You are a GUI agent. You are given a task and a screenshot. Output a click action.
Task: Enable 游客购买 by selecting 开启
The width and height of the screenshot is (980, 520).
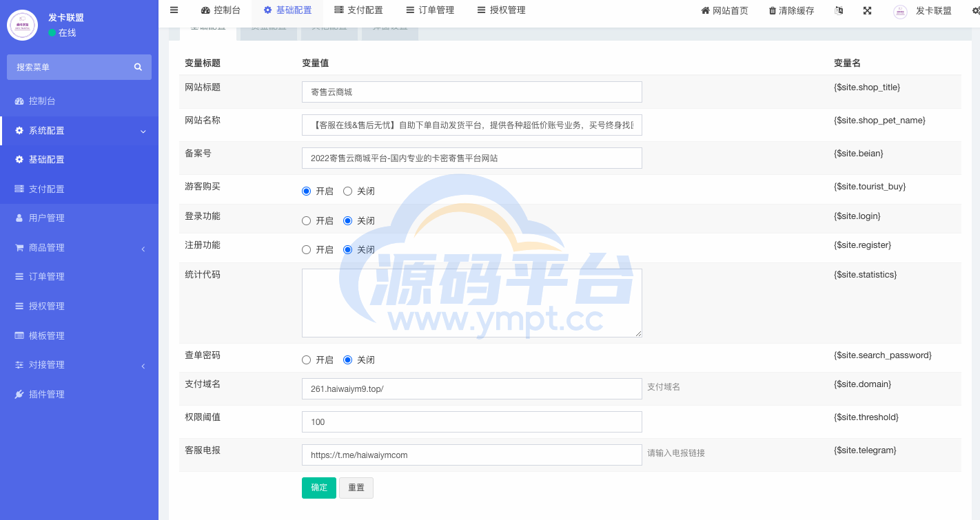[x=307, y=191]
